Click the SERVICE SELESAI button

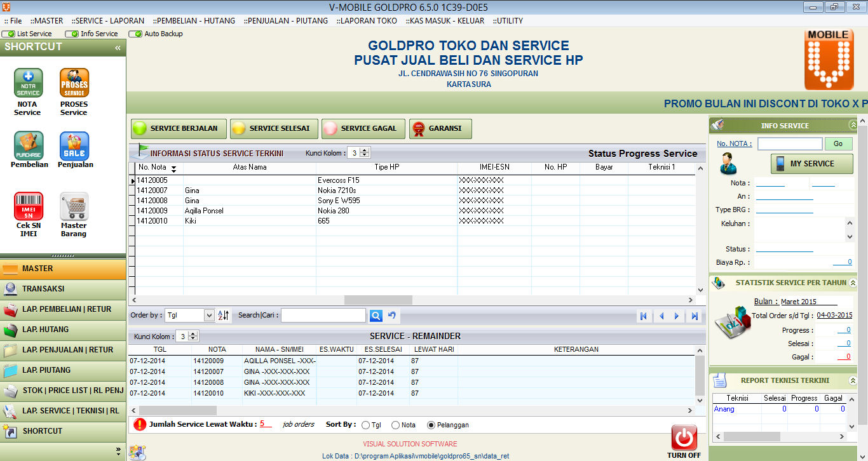(273, 128)
